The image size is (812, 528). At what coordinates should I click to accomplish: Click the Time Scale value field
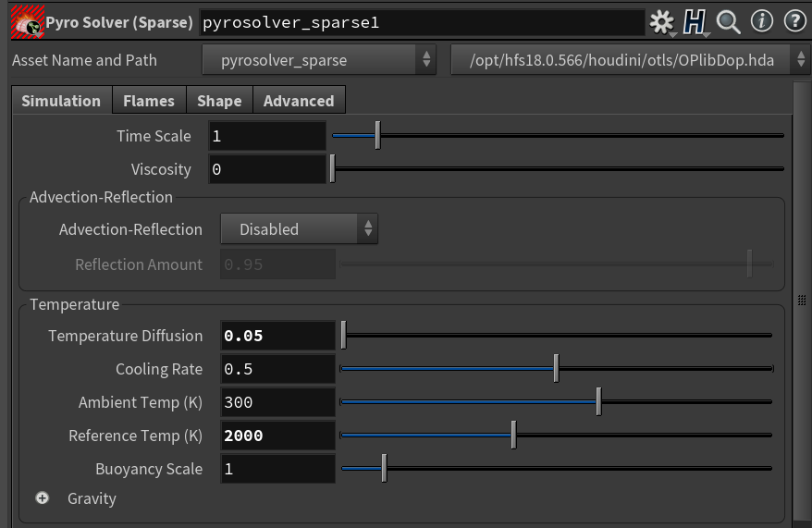click(267, 136)
